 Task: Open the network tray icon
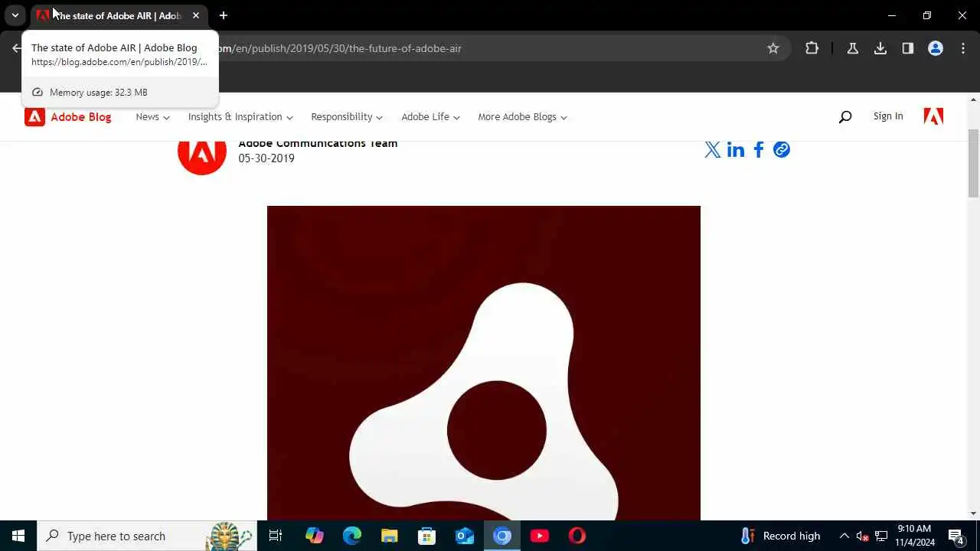[x=881, y=536]
